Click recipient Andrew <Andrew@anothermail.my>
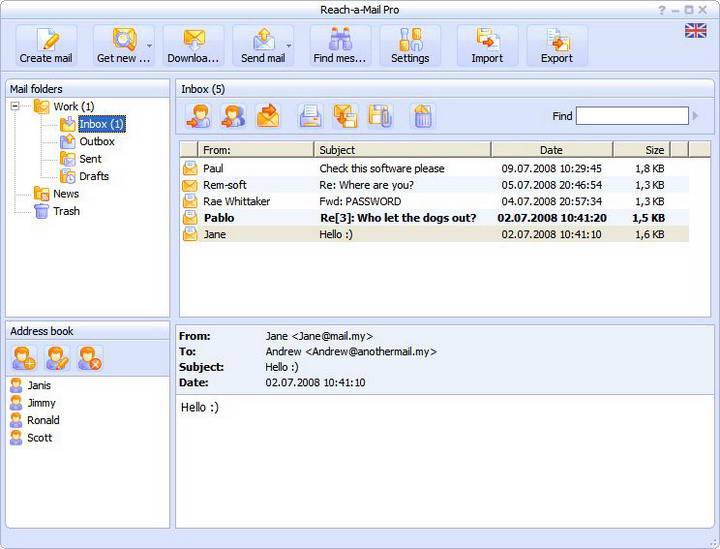The image size is (720, 549). coord(351,352)
